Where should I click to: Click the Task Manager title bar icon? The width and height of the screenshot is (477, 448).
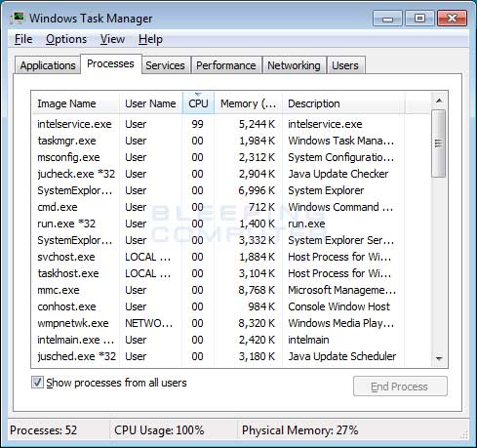click(x=17, y=18)
